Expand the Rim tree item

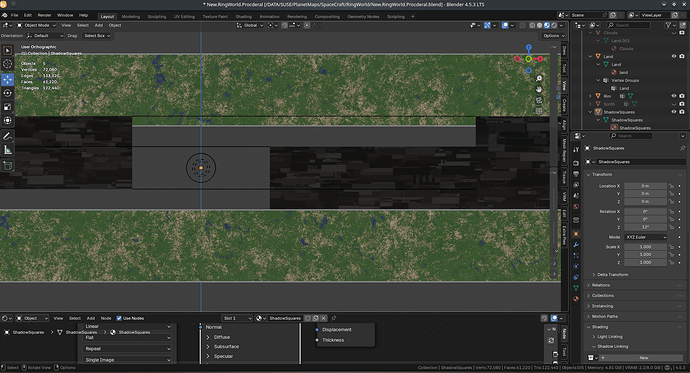coord(591,96)
